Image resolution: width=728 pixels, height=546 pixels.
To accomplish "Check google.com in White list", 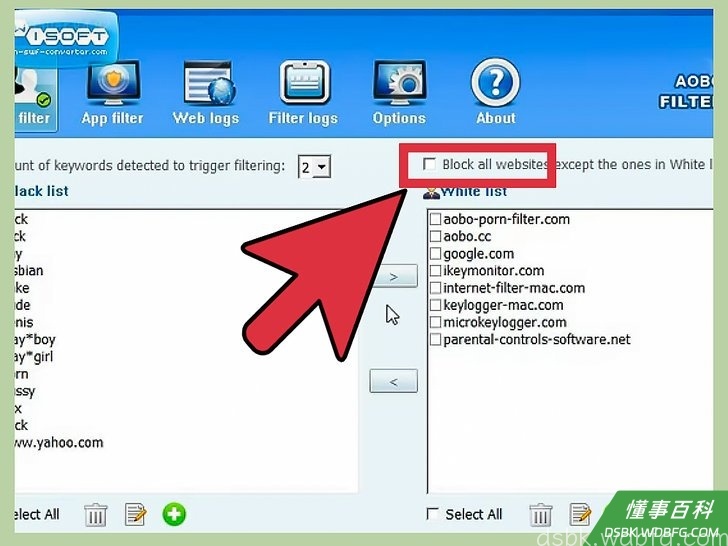I will point(435,254).
